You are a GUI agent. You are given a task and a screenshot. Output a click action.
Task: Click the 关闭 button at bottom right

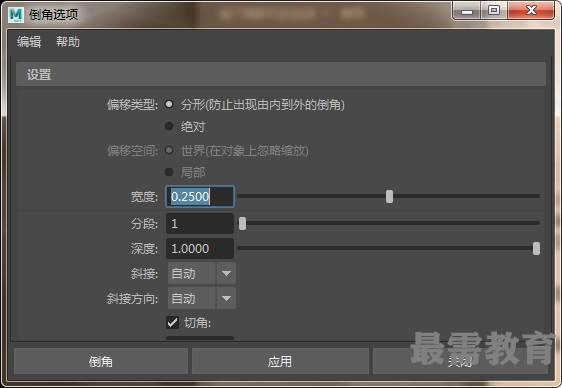460,361
